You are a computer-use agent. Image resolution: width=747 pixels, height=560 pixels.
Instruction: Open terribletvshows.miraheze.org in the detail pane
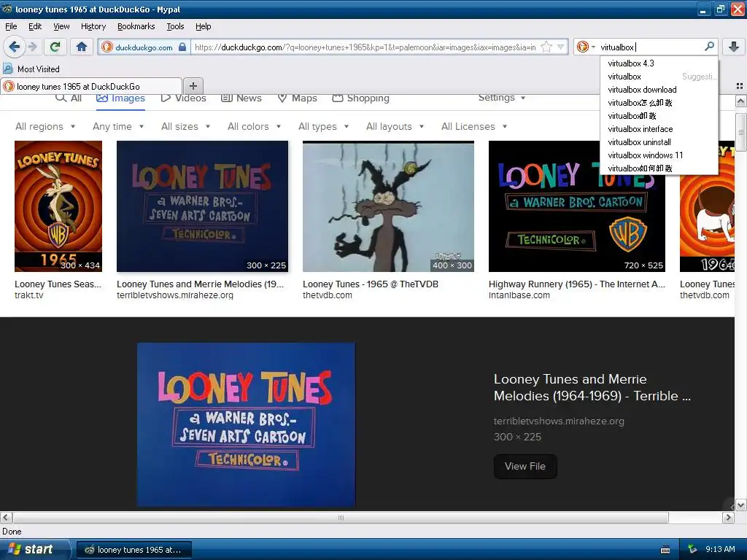(x=559, y=421)
